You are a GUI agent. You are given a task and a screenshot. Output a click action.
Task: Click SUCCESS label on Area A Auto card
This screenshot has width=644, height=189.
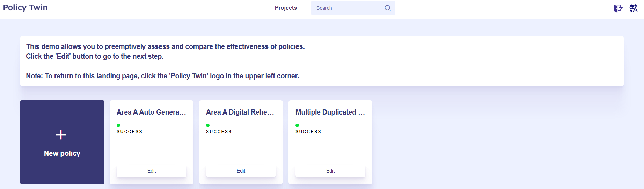(x=130, y=132)
